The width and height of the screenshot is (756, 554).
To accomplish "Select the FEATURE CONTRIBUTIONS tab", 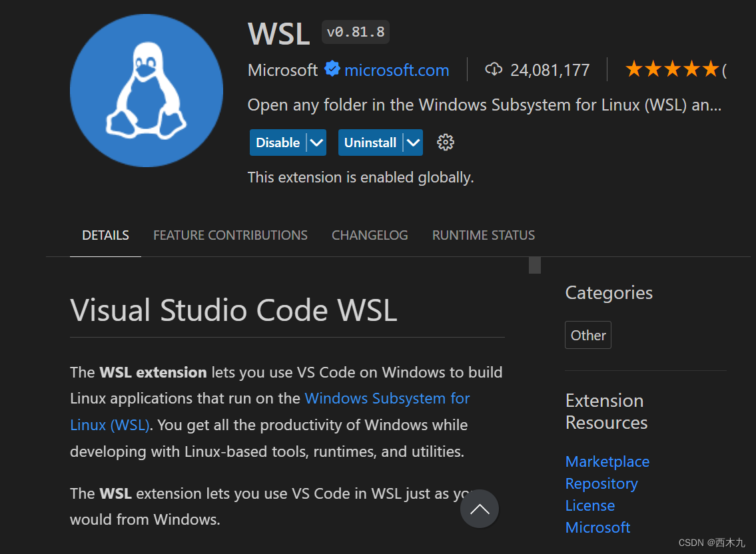I will tap(230, 235).
